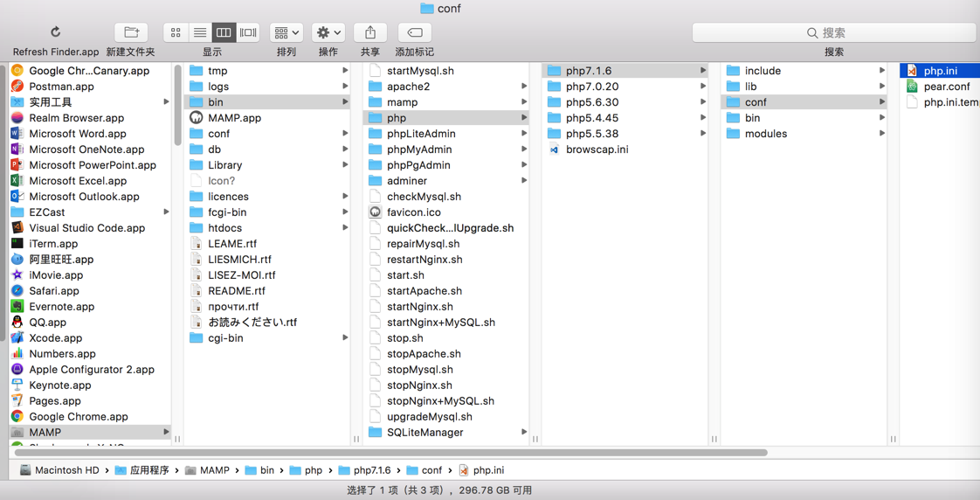The height and width of the screenshot is (500, 980).
Task: Select the iTerm.app icon
Action: 17,243
